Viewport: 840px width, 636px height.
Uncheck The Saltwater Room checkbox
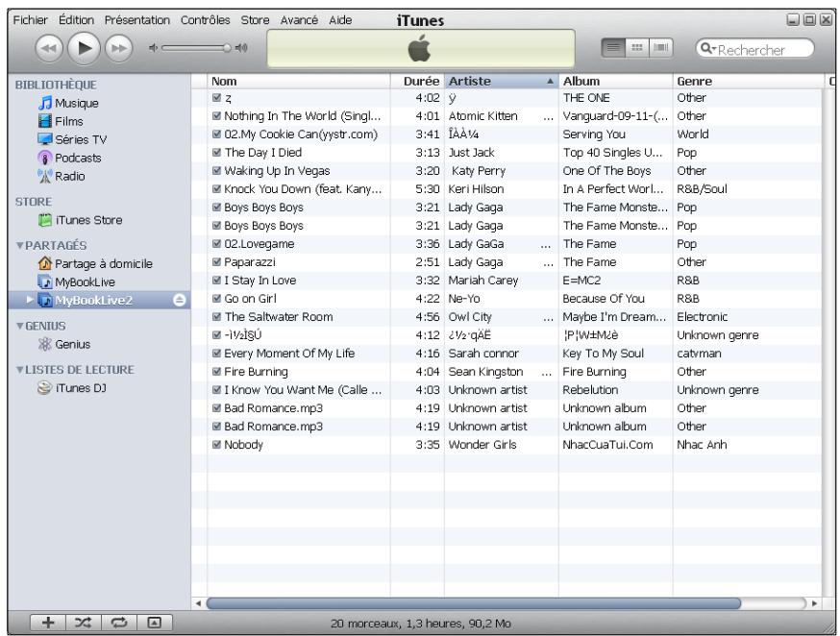point(216,316)
